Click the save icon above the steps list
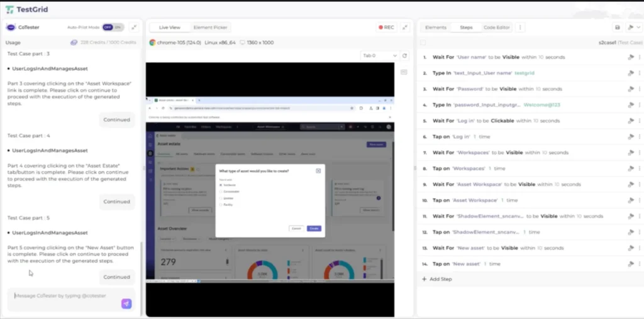Viewport: 644px width, 319px height. click(617, 28)
